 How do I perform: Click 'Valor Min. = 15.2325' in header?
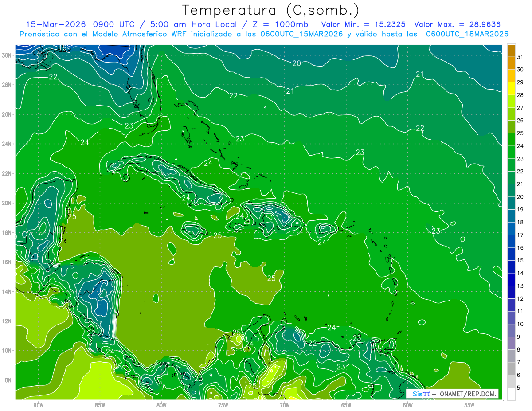(x=364, y=24)
